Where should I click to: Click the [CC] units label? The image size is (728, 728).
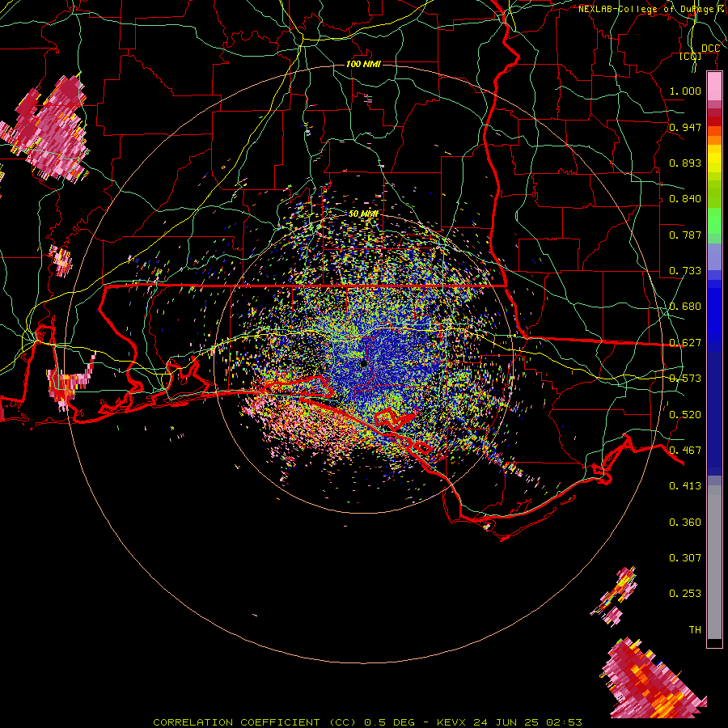coord(691,56)
